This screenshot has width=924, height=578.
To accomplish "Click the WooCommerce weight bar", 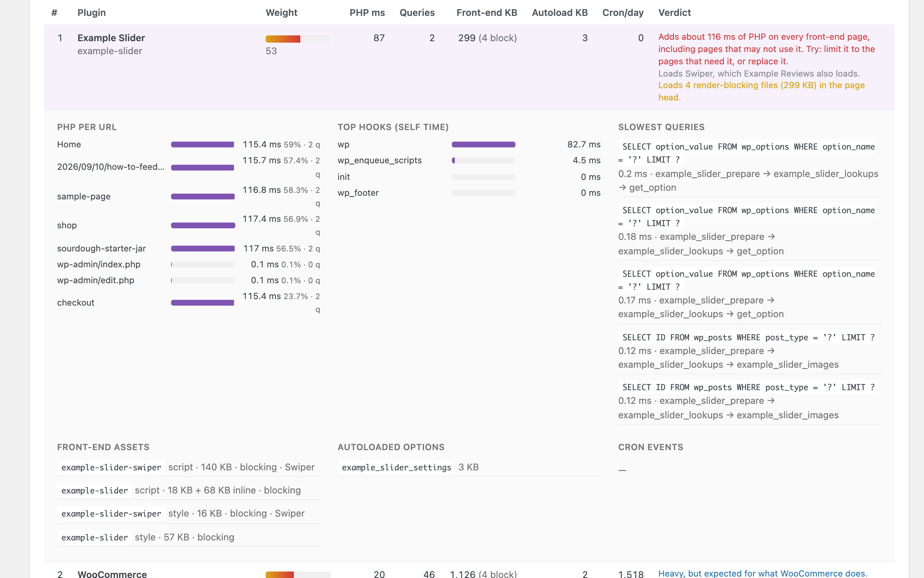I will click(298, 574).
